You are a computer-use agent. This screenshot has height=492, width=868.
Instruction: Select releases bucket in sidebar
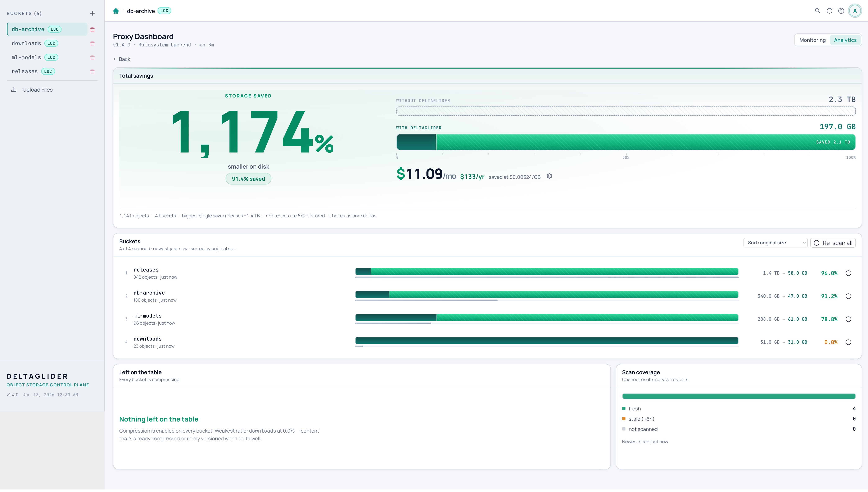click(x=47, y=71)
